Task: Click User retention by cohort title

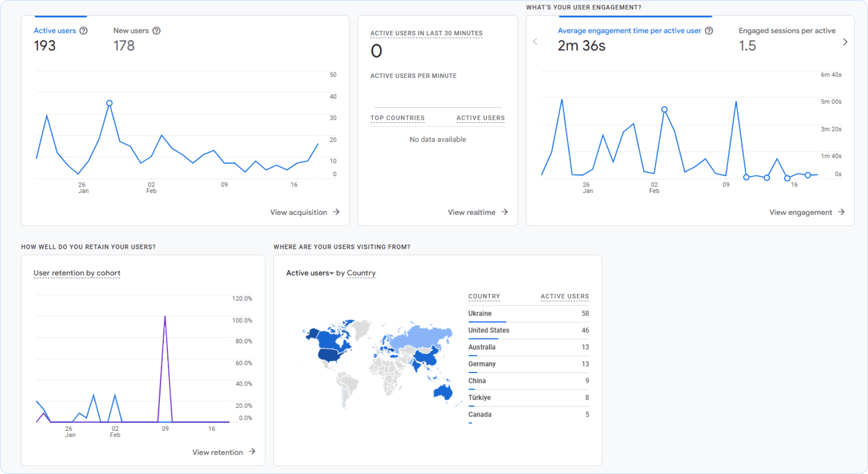Action: click(x=77, y=273)
